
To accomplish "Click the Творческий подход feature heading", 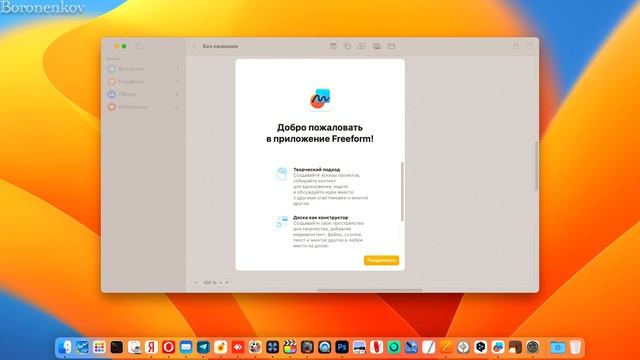I will coord(316,169).
